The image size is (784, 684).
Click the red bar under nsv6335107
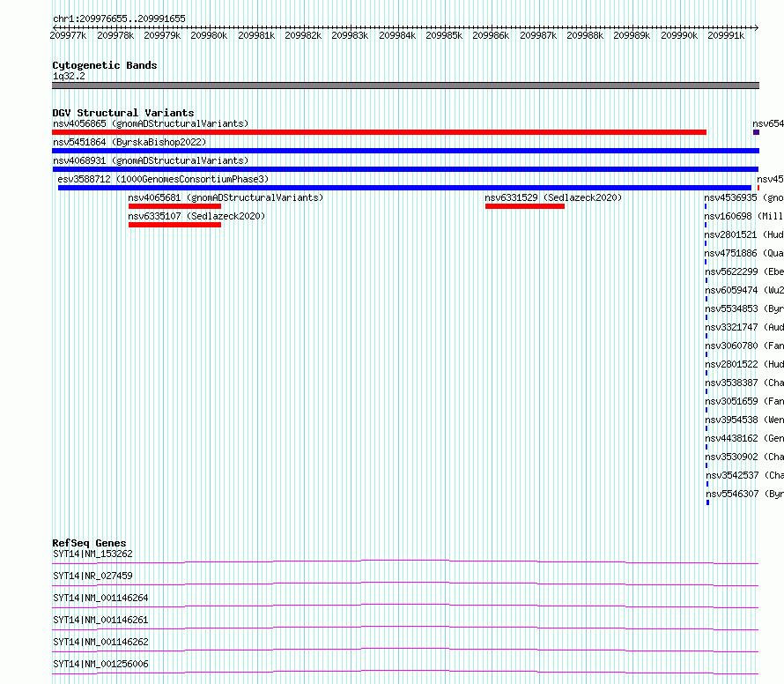174,225
